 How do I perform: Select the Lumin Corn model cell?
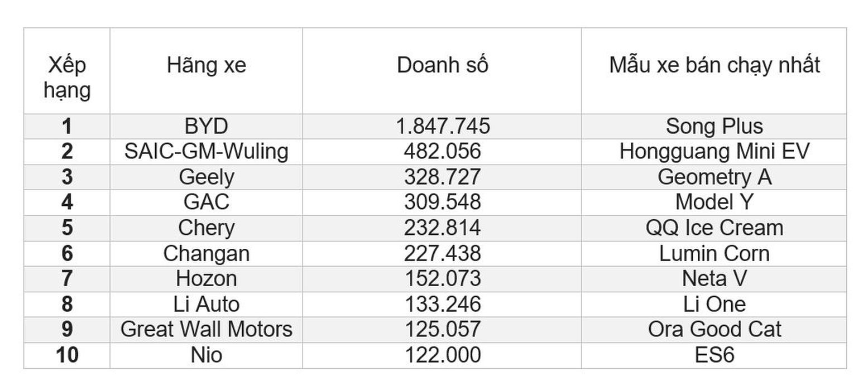714,254
